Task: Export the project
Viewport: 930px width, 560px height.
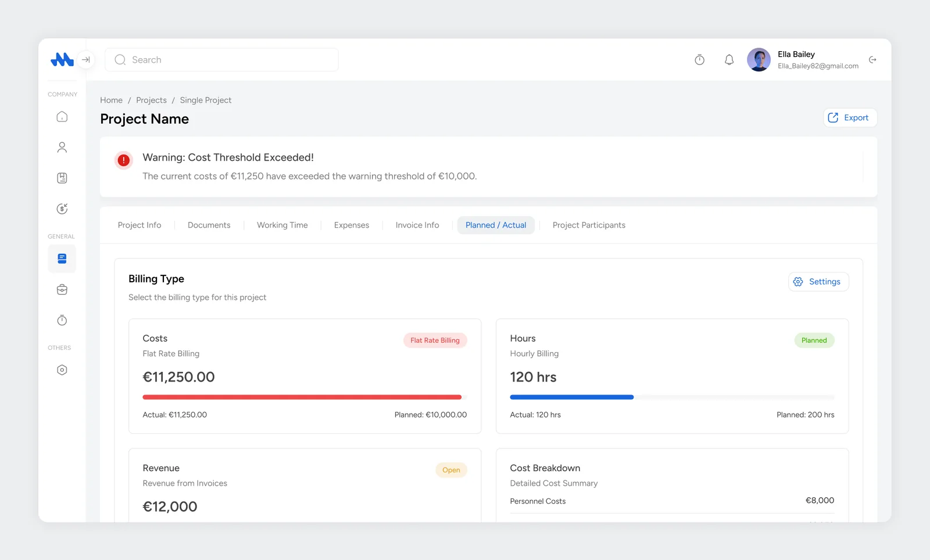Action: click(850, 117)
